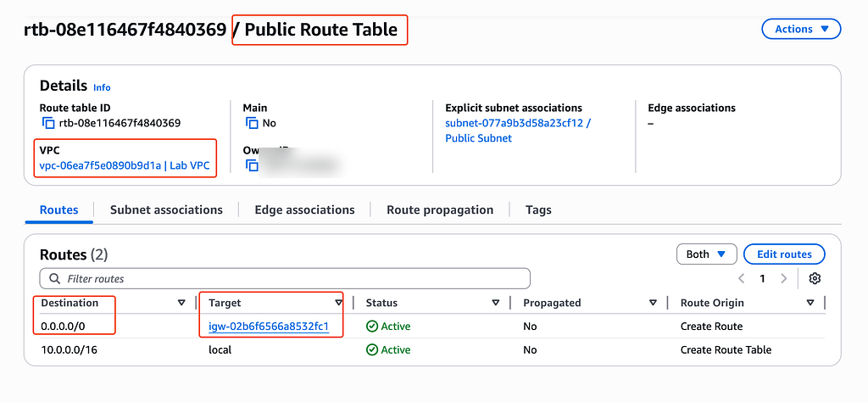This screenshot has height=402, width=868.
Task: Select page number 1 in pagination
Action: 762,278
